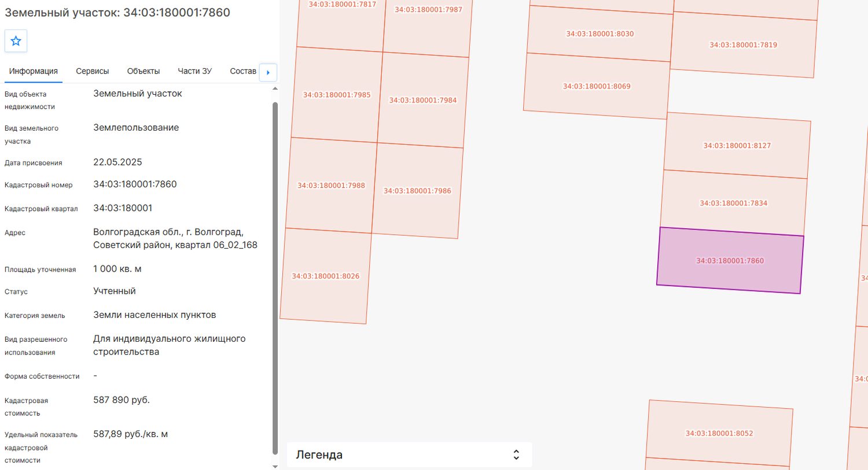The width and height of the screenshot is (868, 470).
Task: Select parcel 34:03:180001:7986 on map
Action: pyautogui.click(x=417, y=191)
